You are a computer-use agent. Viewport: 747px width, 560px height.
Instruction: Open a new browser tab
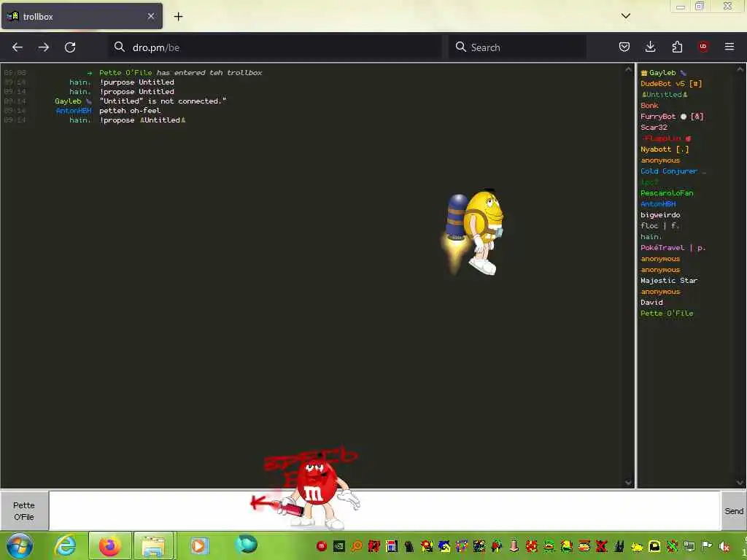(x=178, y=17)
